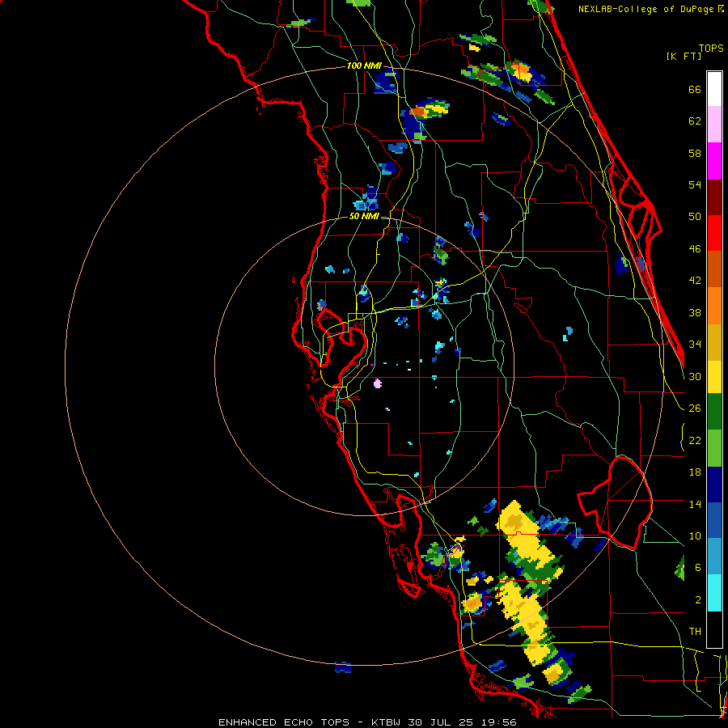Click the 46 legend value
The width and height of the screenshot is (728, 728).
point(695,249)
